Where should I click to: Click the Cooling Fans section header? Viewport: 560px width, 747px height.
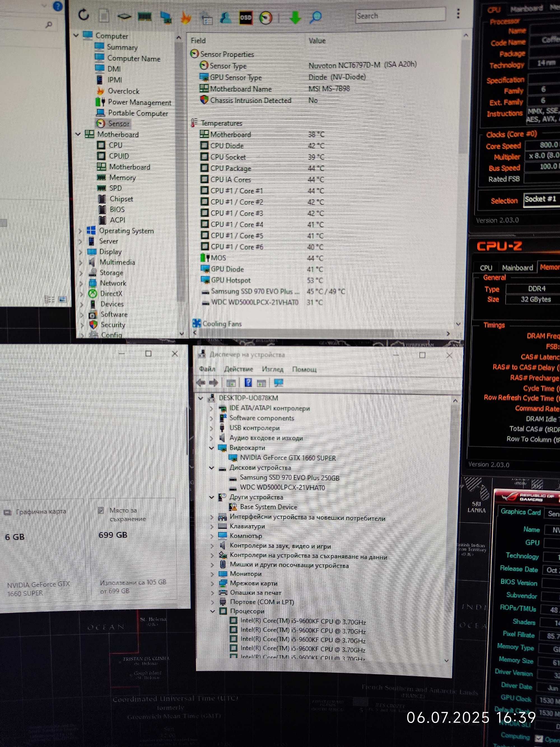[217, 324]
